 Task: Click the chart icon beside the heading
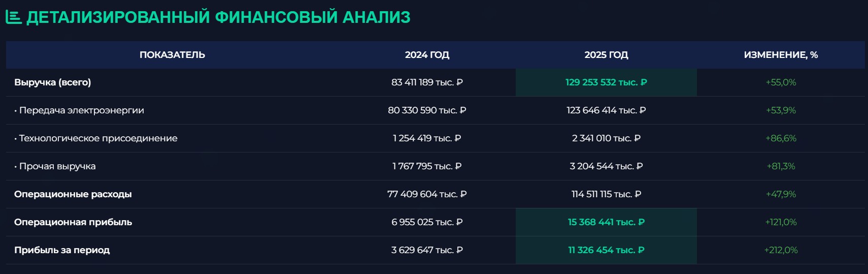pos(14,17)
